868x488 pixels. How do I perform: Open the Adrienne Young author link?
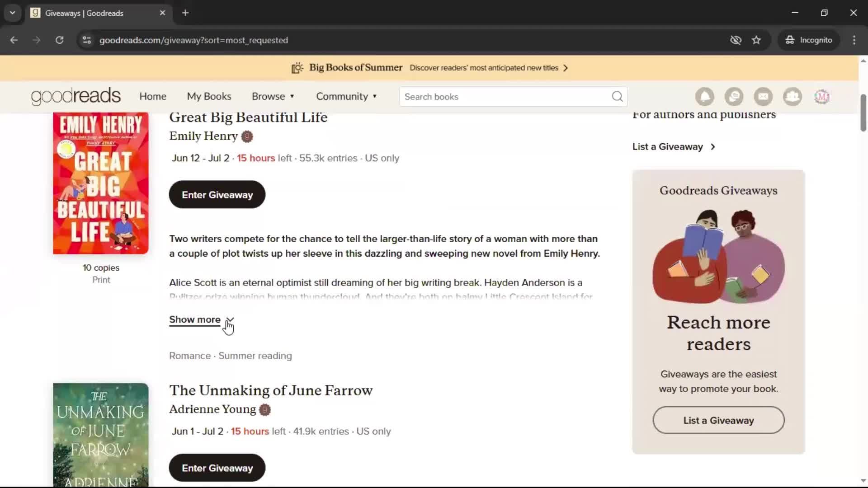(x=212, y=409)
